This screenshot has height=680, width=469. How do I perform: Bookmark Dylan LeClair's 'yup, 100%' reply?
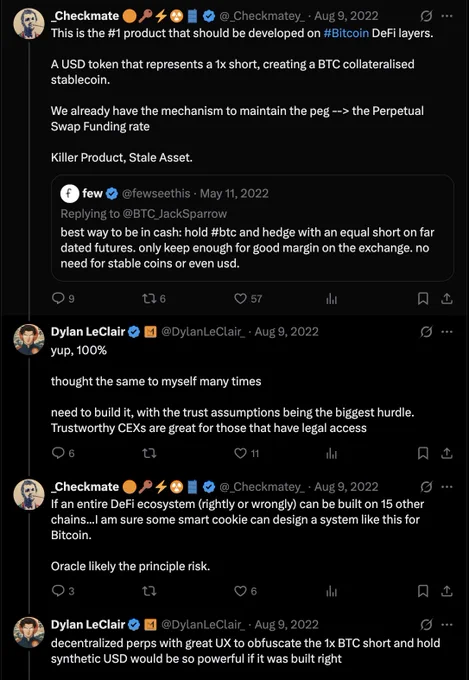coord(423,453)
